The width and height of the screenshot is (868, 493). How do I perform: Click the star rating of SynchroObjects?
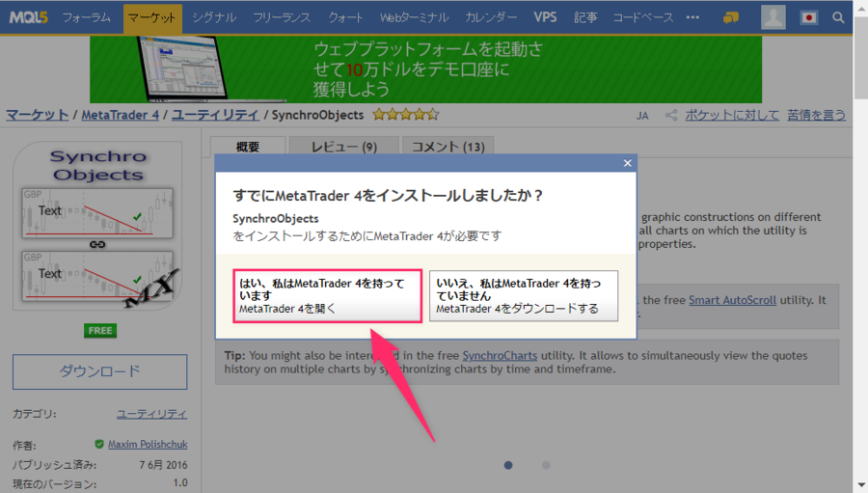tap(405, 115)
